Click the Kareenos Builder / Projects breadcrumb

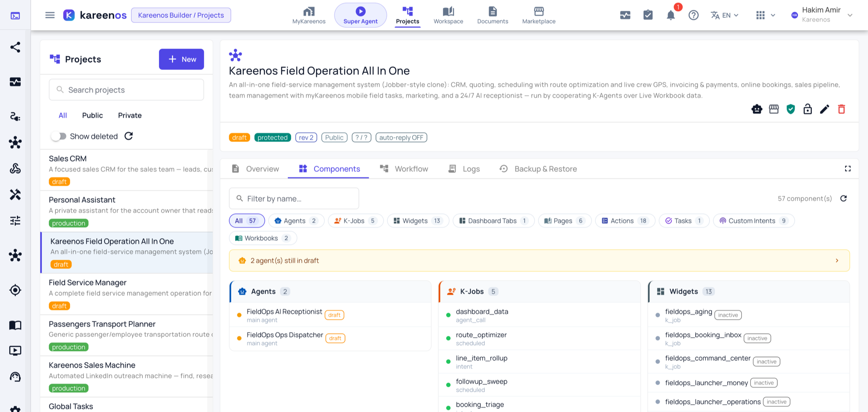[181, 15]
